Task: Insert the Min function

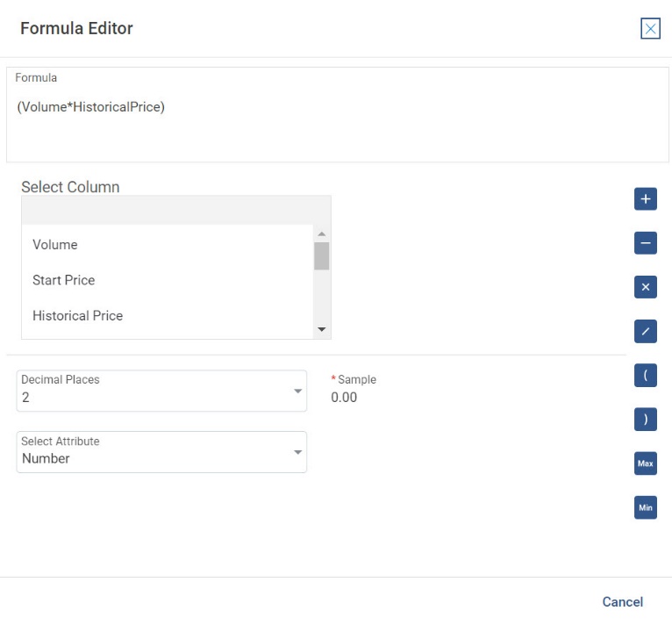Action: 645,507
